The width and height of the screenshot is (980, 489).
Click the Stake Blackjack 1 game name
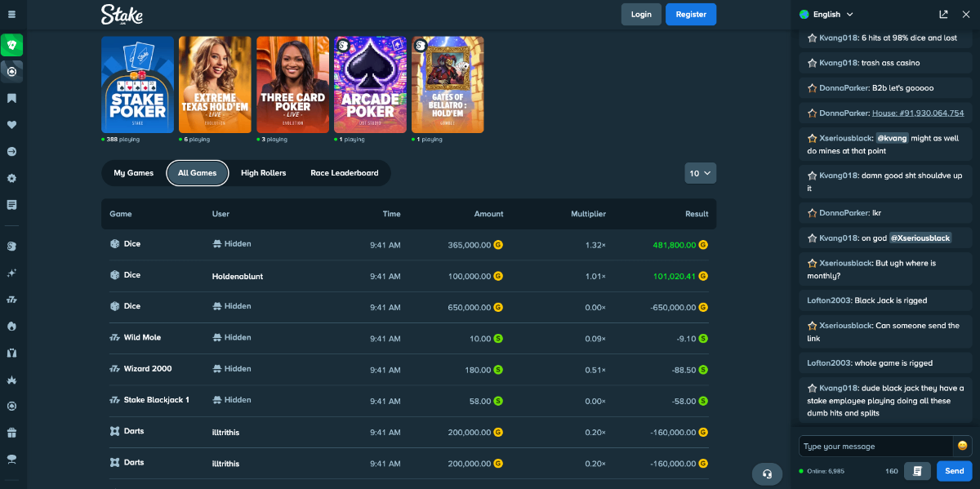156,400
